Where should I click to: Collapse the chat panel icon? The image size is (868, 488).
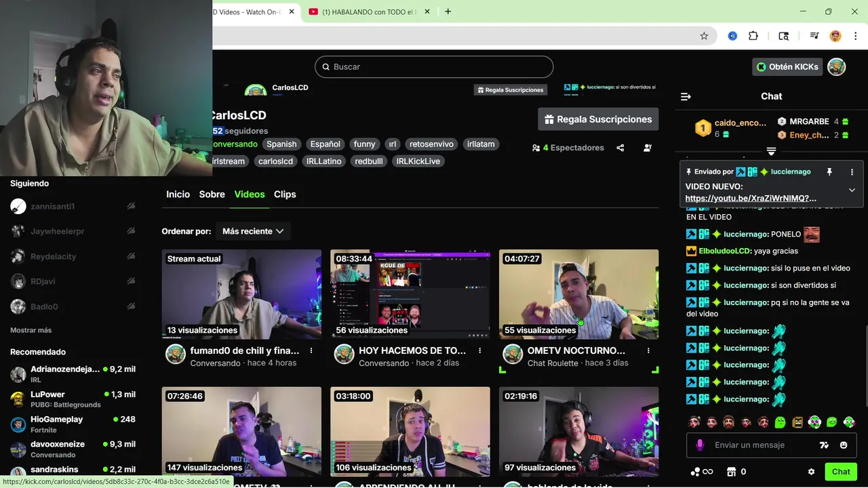tap(686, 96)
